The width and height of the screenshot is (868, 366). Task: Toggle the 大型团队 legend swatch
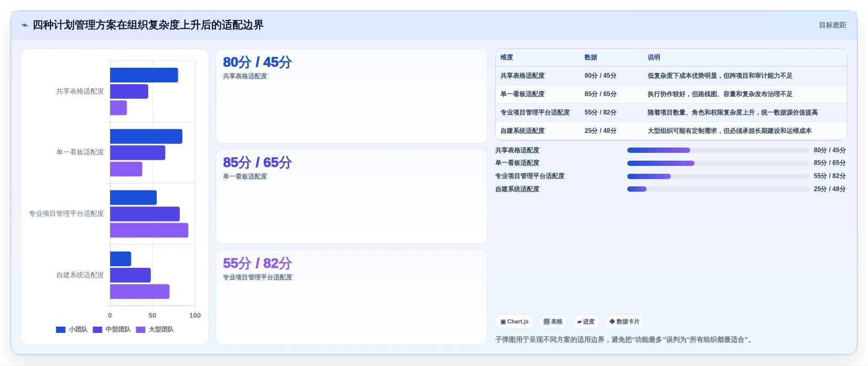tap(140, 330)
